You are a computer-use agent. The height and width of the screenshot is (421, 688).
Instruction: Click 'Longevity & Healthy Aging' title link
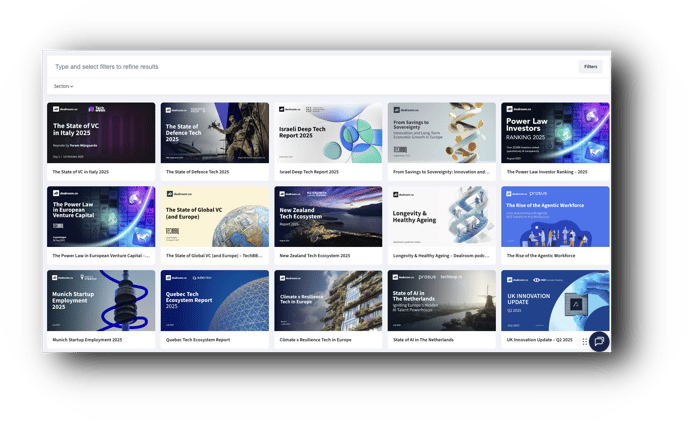[440, 256]
